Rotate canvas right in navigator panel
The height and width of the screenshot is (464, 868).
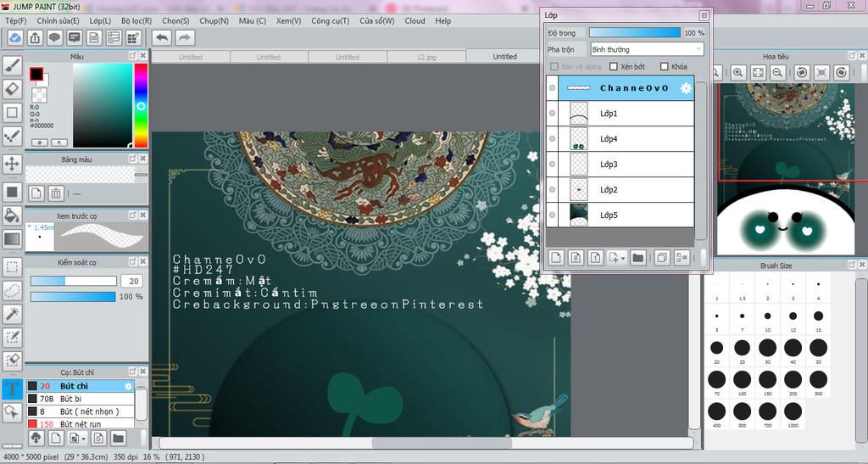pos(842,73)
